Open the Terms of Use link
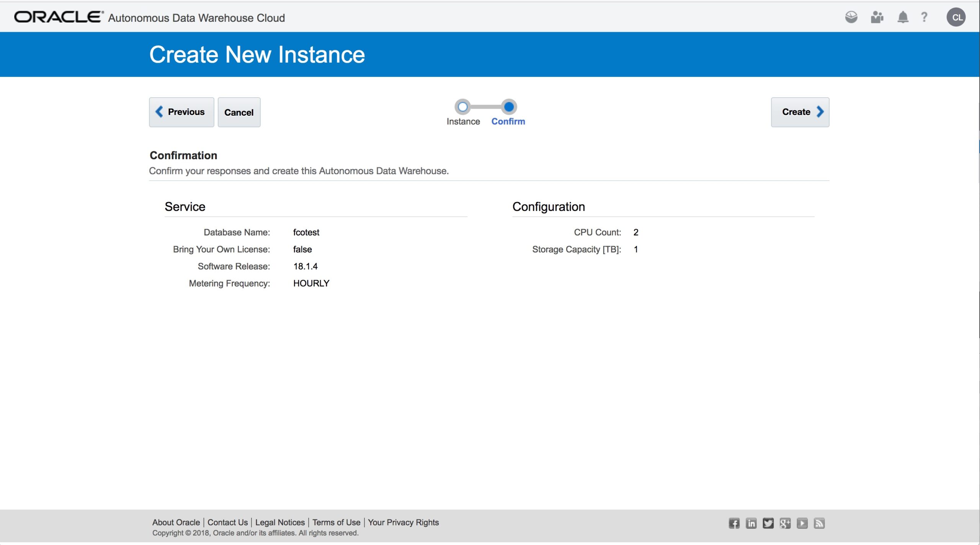Viewport: 980px width, 545px height. 336,522
